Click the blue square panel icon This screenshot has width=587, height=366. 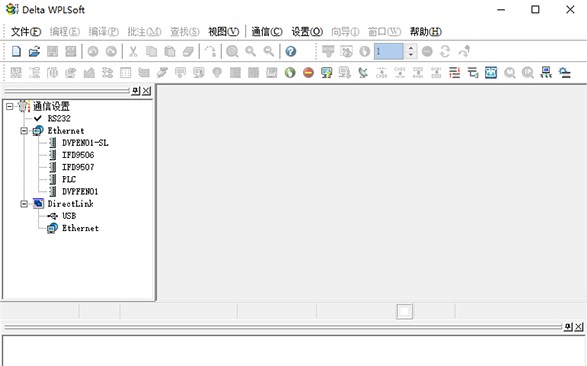tap(491, 72)
